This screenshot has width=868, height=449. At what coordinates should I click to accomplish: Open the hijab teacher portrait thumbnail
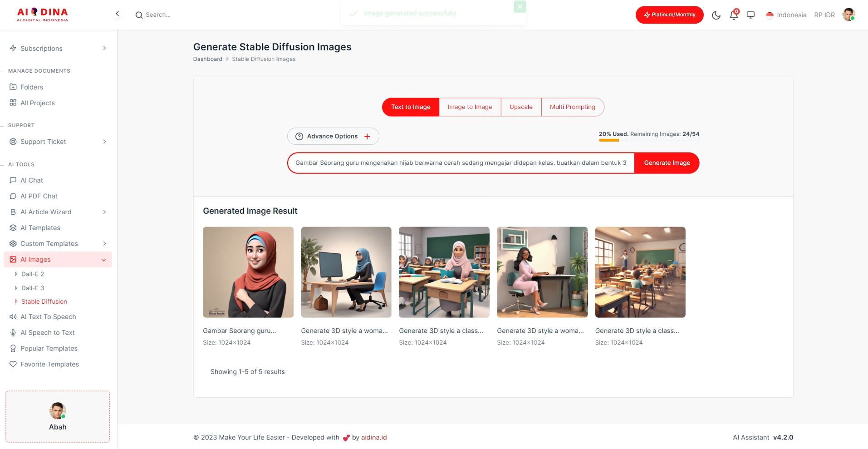(248, 272)
